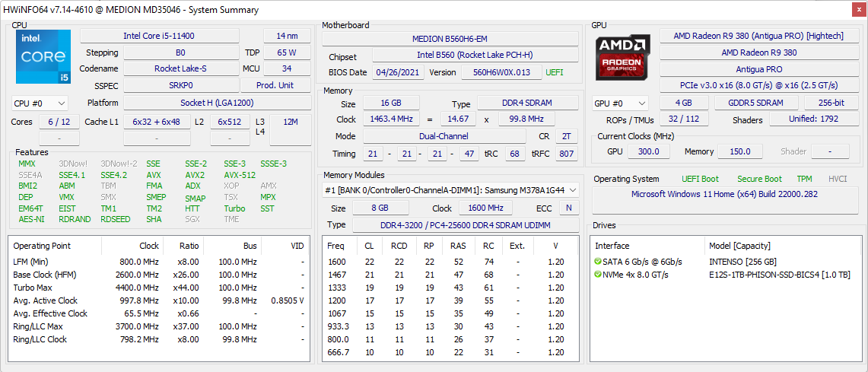This screenshot has height=372, width=868.
Task: Click the Antigua PRO codename button
Action: (x=758, y=69)
